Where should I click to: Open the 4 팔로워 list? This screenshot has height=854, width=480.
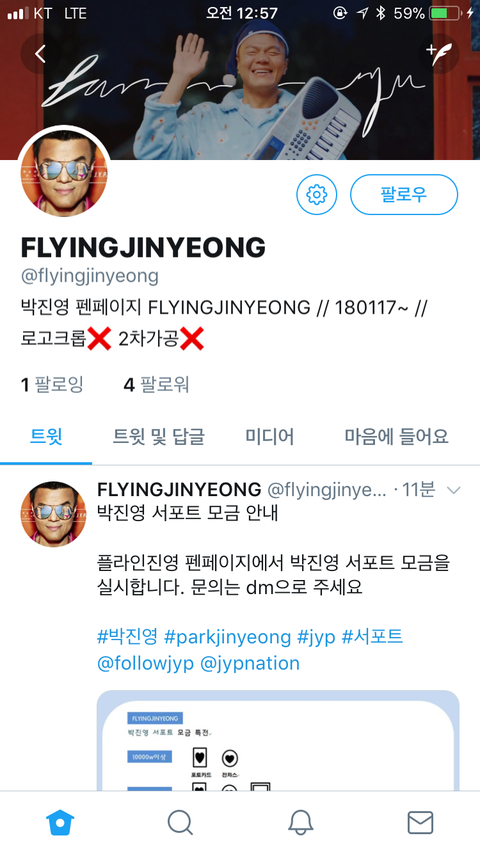[156, 385]
